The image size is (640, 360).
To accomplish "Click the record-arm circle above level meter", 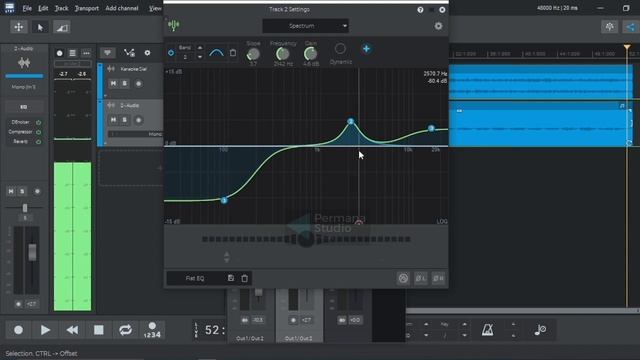I will (60, 53).
